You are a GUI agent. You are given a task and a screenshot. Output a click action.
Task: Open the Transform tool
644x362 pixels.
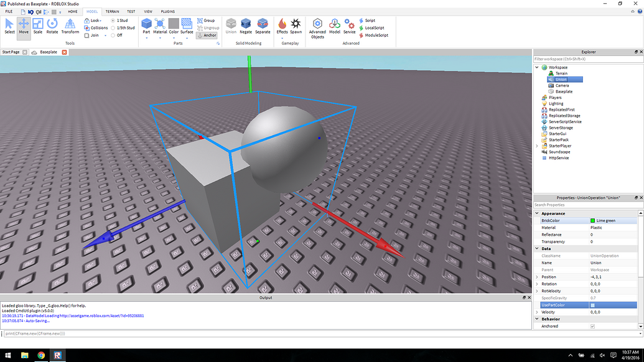70,26
